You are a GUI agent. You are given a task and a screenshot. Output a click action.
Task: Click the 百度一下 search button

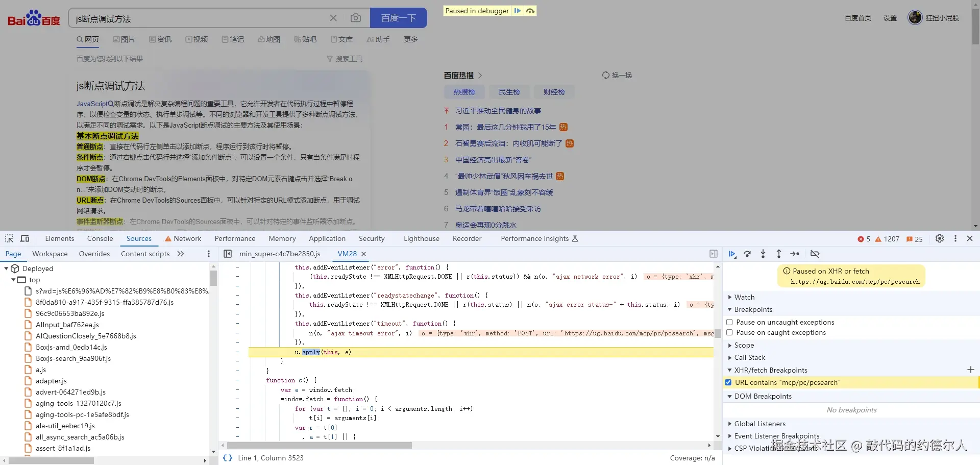[x=399, y=18]
